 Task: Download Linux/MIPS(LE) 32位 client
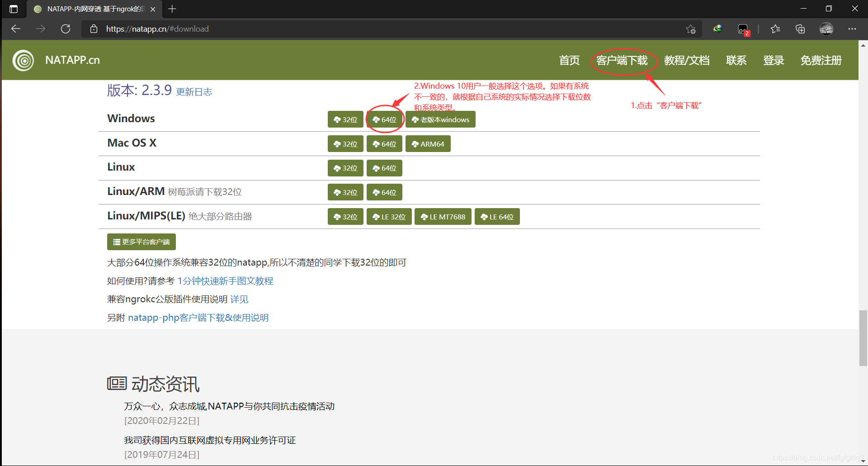tap(345, 217)
